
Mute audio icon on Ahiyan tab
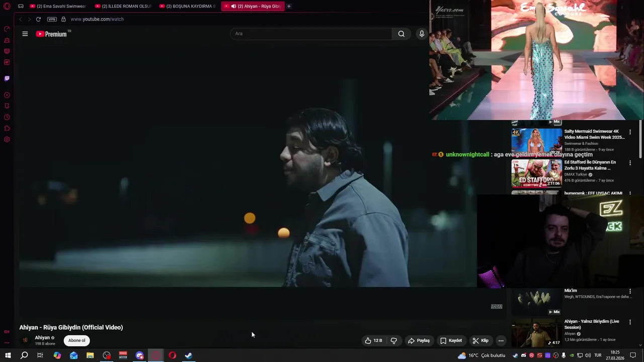point(233,7)
